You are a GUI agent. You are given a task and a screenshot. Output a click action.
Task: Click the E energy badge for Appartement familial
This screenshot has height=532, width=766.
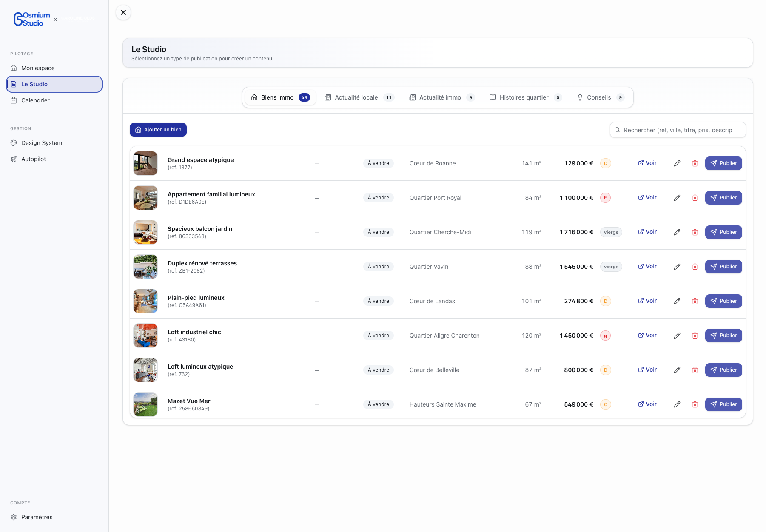pos(606,198)
